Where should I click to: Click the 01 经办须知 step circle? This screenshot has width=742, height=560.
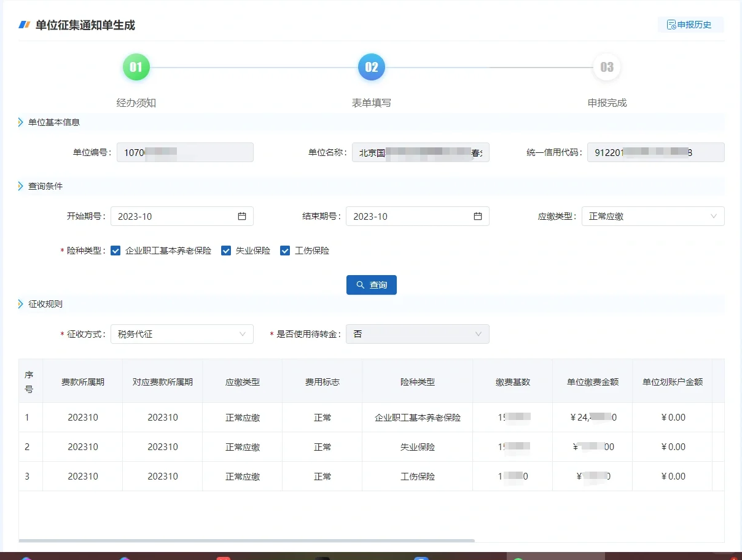[136, 67]
